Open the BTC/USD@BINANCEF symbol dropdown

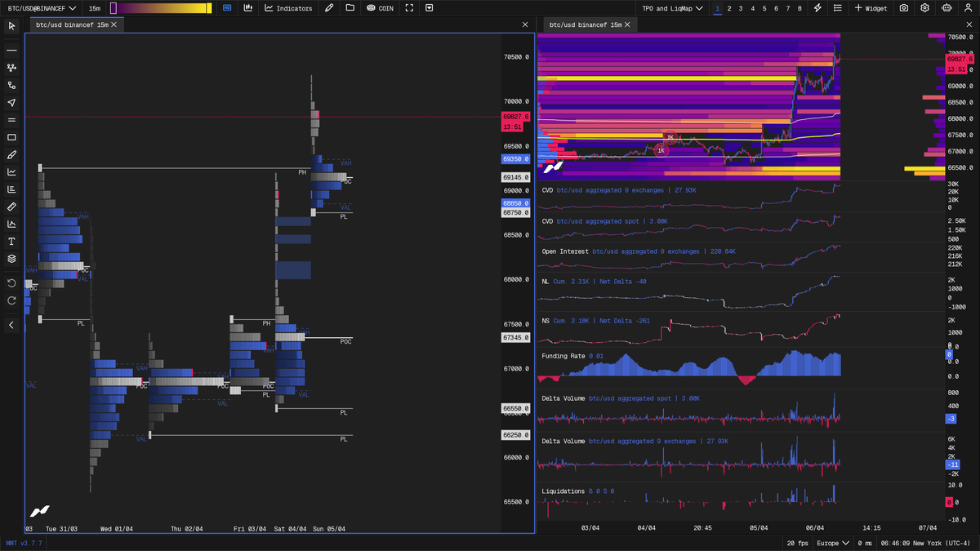point(42,8)
